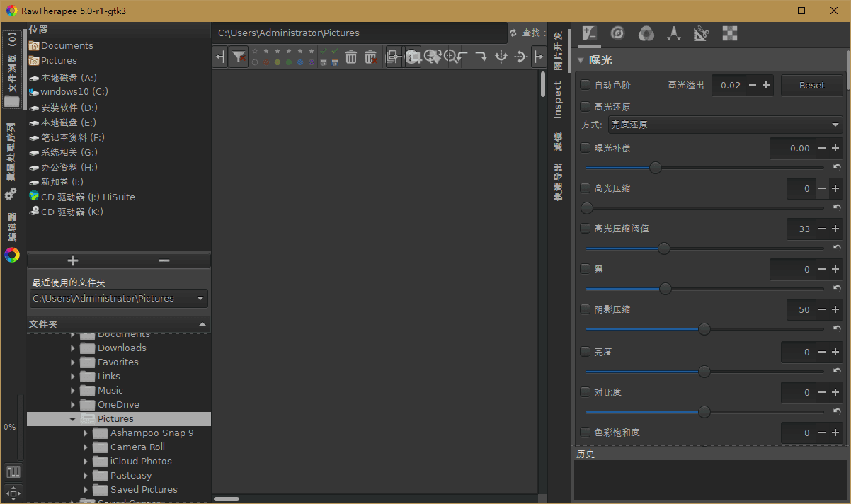Open the Transform tab with scissors icon
This screenshot has height=504, width=851.
(x=701, y=33)
